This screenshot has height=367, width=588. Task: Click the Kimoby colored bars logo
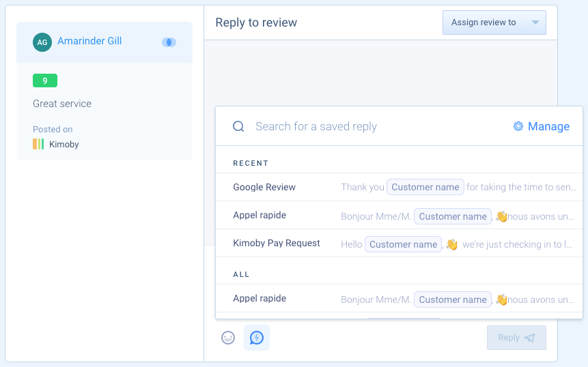(x=38, y=144)
